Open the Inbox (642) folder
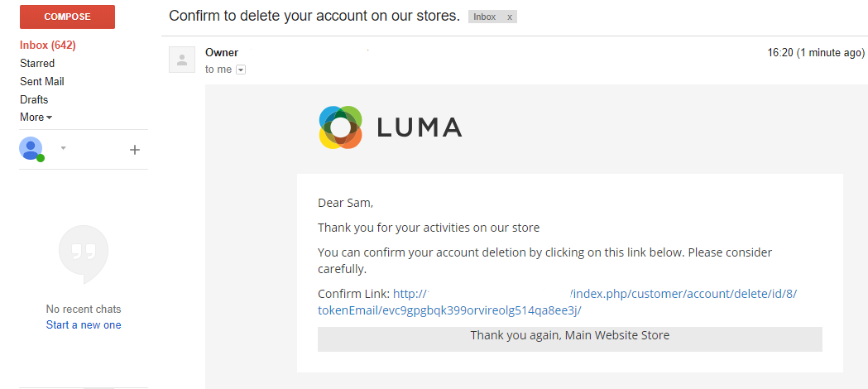The width and height of the screenshot is (868, 389). [x=48, y=45]
